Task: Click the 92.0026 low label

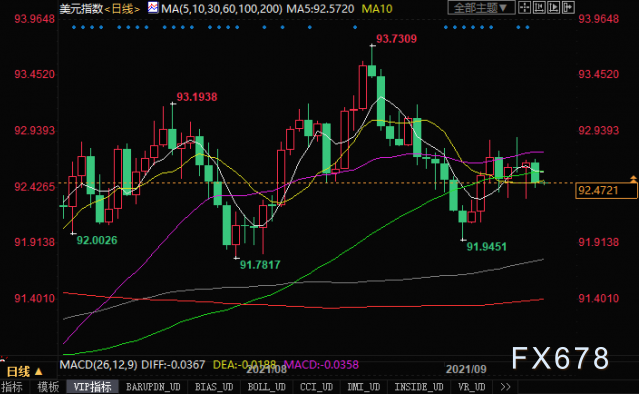Action: pos(97,240)
